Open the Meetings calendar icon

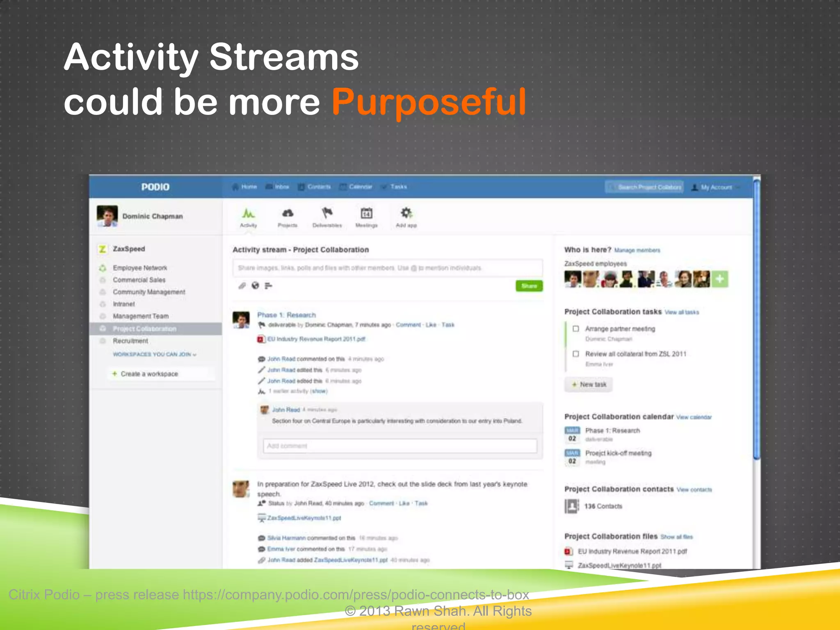(366, 213)
